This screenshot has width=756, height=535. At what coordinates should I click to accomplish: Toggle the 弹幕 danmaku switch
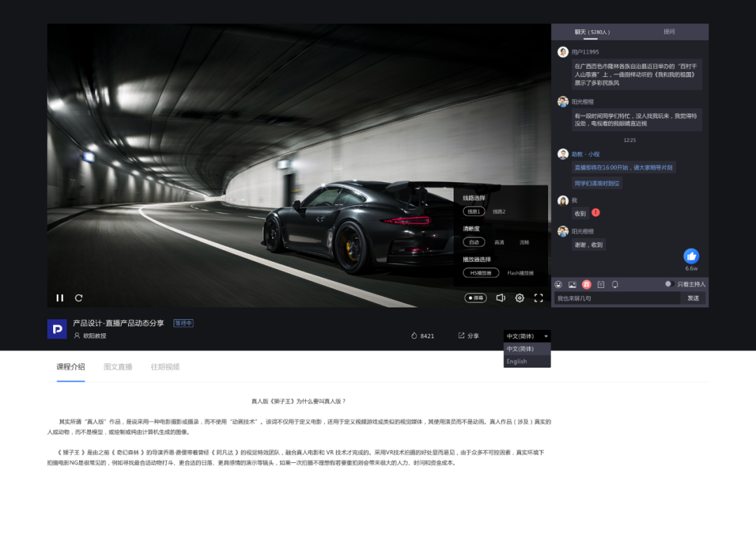click(x=475, y=298)
